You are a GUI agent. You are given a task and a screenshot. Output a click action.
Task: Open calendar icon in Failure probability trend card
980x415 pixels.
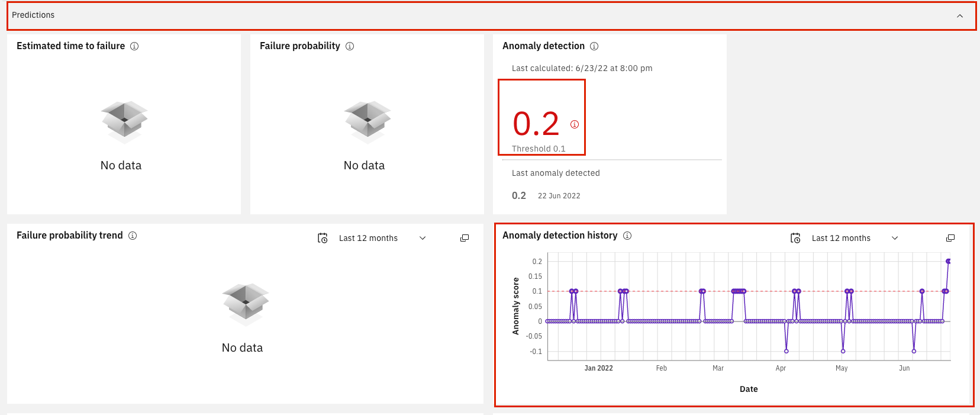pyautogui.click(x=323, y=238)
